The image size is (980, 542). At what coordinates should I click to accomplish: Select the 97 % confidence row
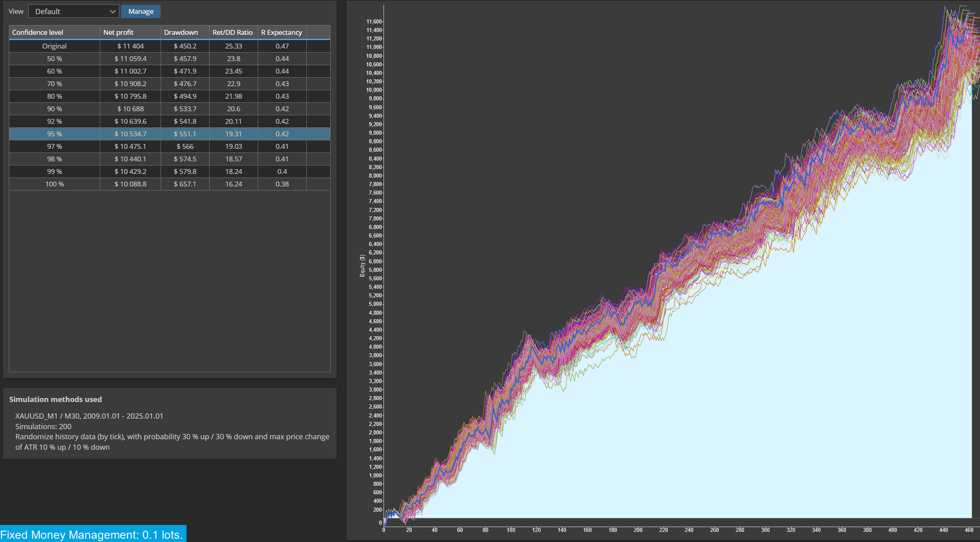(x=170, y=146)
